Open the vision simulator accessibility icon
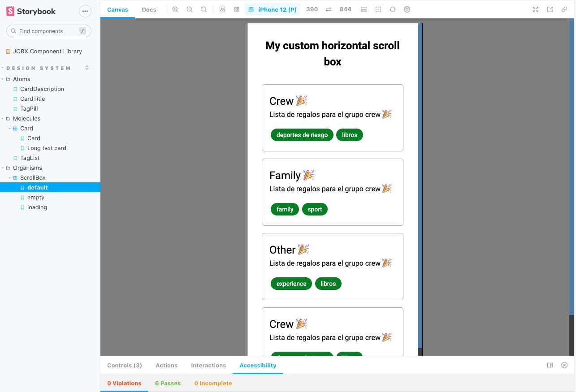Viewport: 576px width, 392px height. coord(407,9)
